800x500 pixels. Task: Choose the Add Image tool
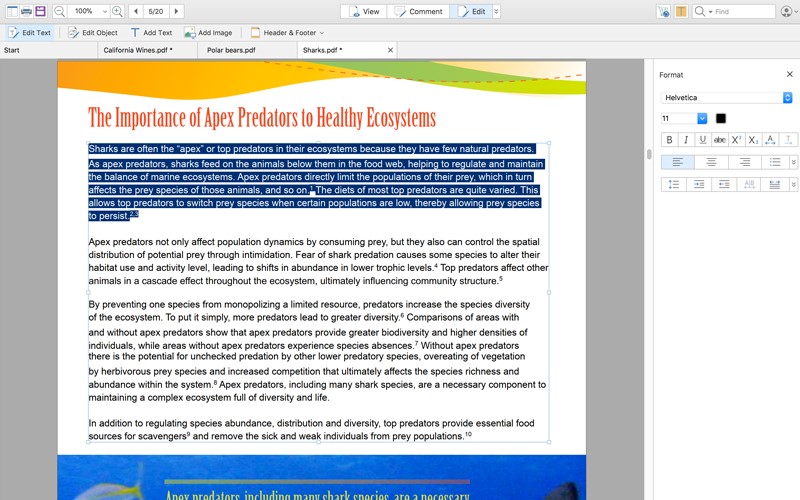point(208,33)
